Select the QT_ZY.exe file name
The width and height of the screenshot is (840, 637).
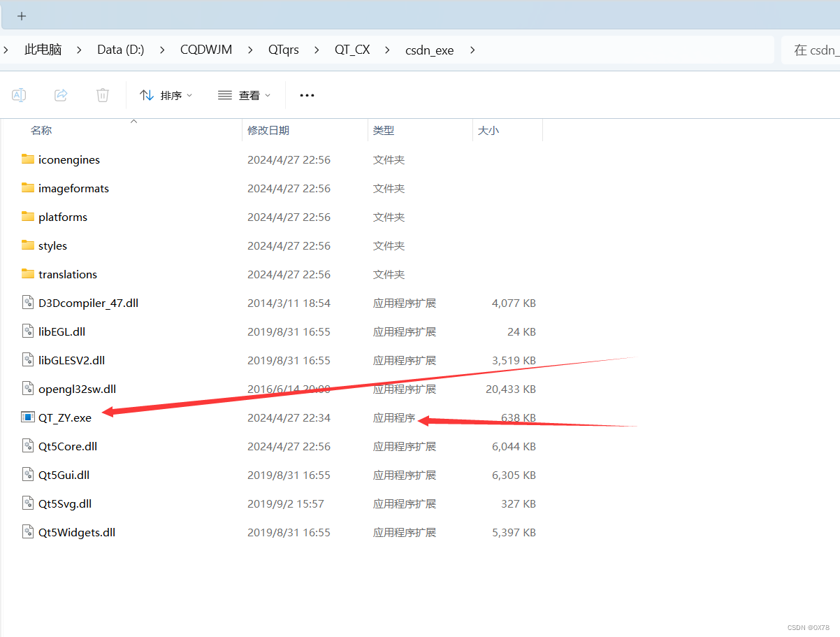pyautogui.click(x=65, y=417)
